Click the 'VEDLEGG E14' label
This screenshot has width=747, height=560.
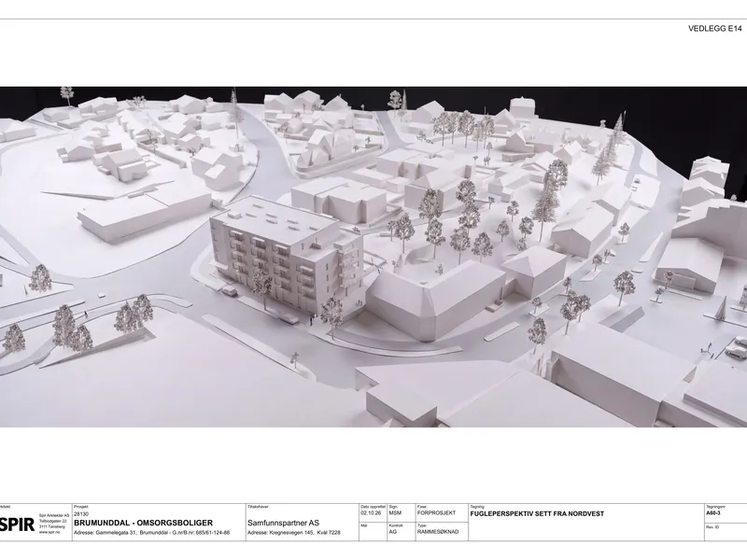point(714,29)
